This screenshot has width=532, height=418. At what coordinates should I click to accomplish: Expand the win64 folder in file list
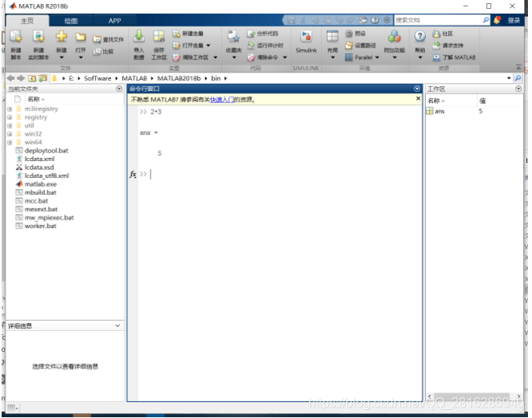(x=9, y=142)
